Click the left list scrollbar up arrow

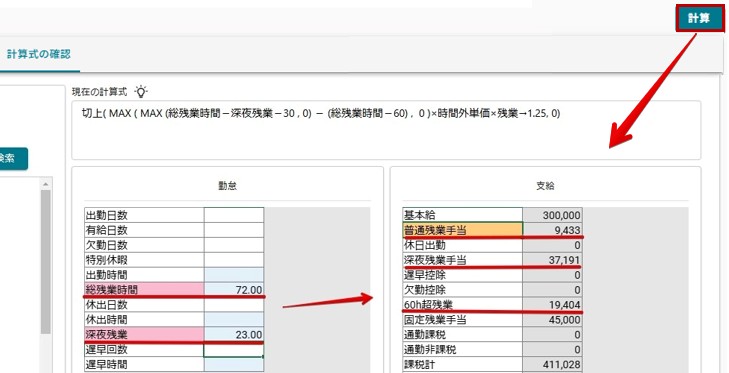(46, 185)
